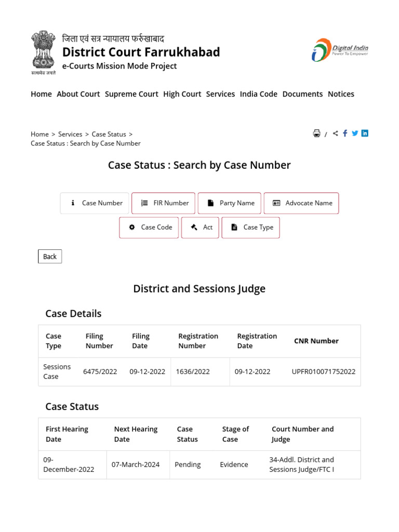This screenshot has height=532, width=399.
Task: Open Notices menu
Action: (341, 94)
